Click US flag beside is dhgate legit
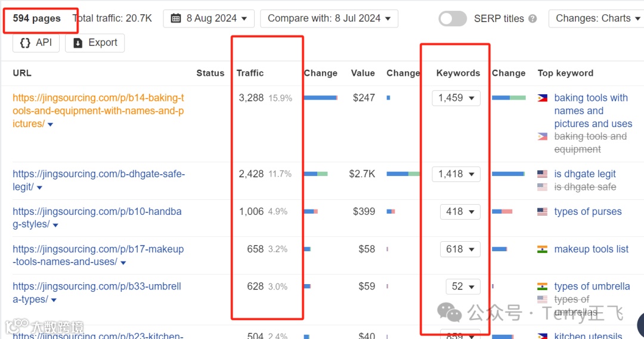 [542, 174]
